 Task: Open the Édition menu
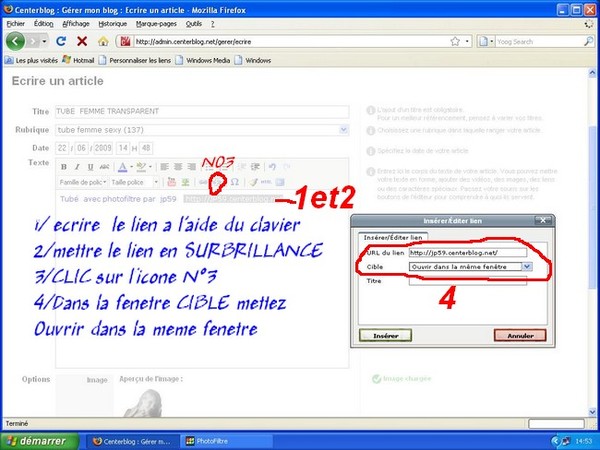tap(43, 24)
